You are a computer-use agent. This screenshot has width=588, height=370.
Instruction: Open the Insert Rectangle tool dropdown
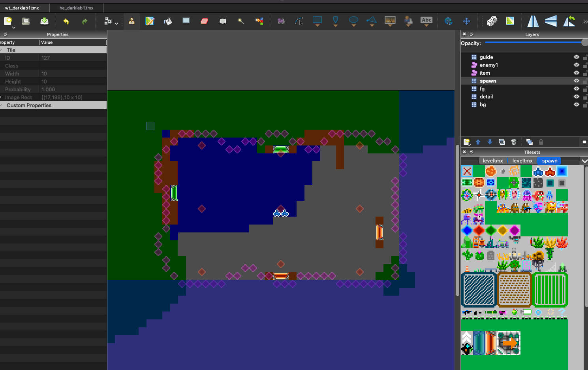point(317,26)
